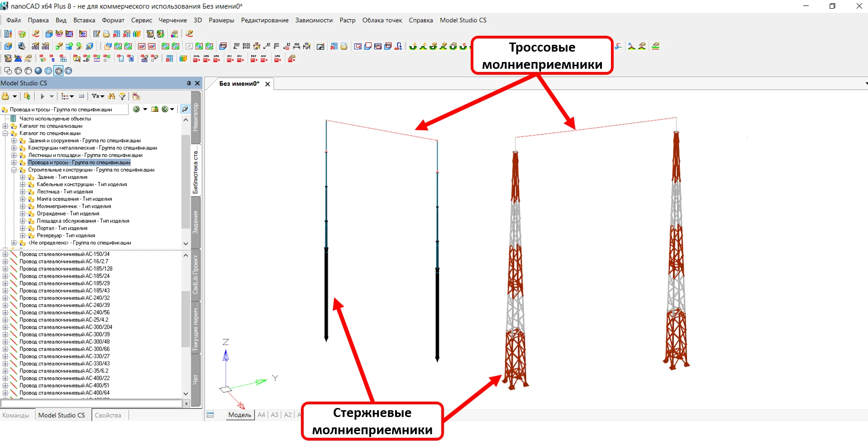The image size is (868, 441).
Task: Click the PDF export icon in toolbar
Action: point(253,59)
